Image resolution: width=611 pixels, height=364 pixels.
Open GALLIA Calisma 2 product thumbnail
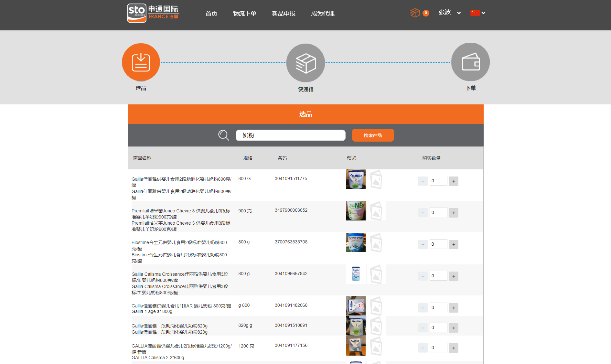(356, 346)
